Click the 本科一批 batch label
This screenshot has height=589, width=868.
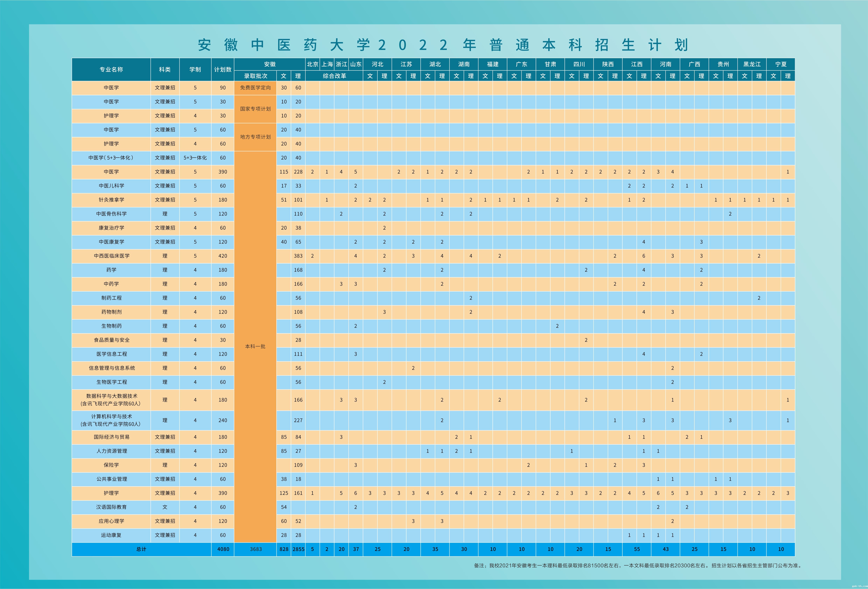click(255, 346)
